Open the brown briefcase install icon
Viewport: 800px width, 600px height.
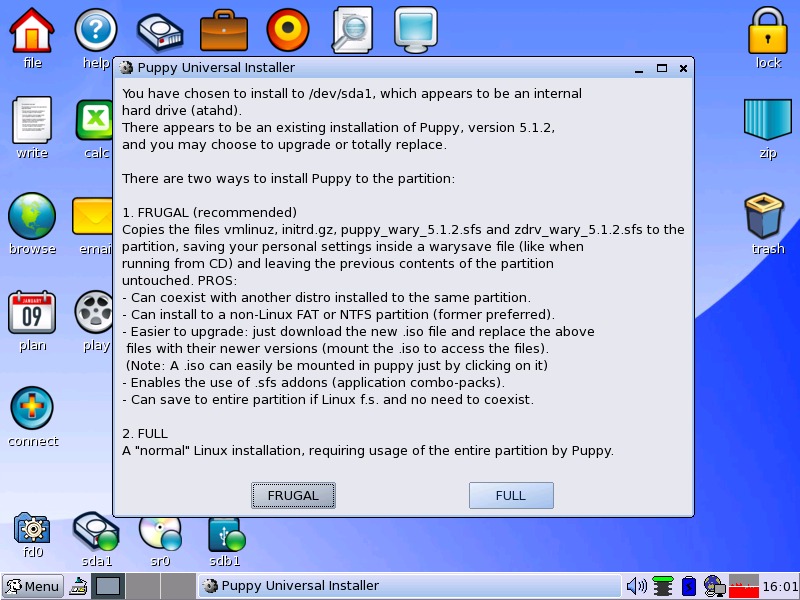[223, 31]
